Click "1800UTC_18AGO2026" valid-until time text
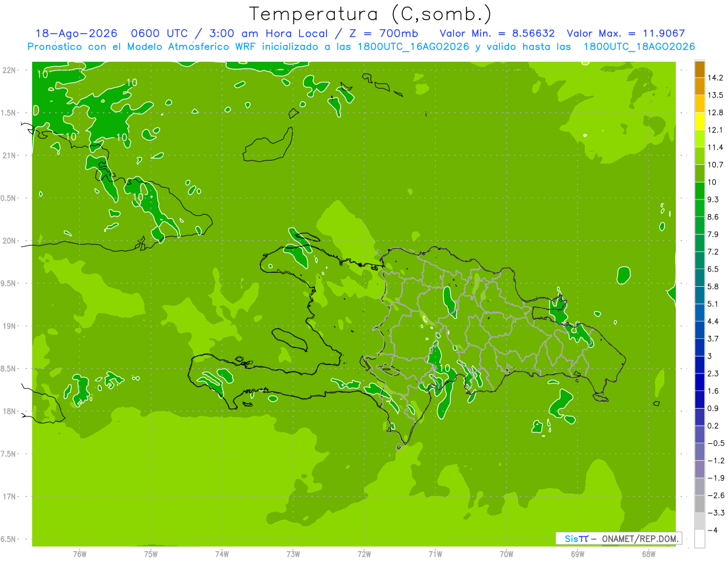The width and height of the screenshot is (728, 562). [x=639, y=47]
